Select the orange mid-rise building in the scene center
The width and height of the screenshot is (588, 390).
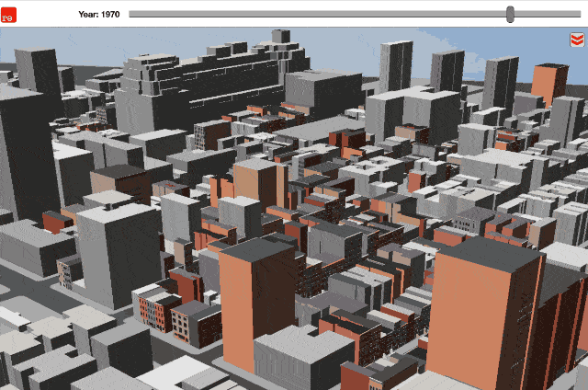click(254, 184)
